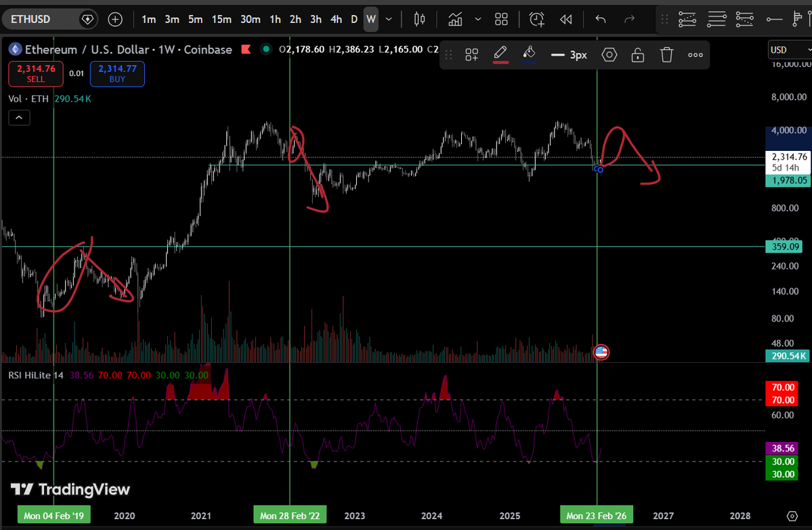
Task: Click the 359.09 horizontal line price label
Action: (x=784, y=247)
